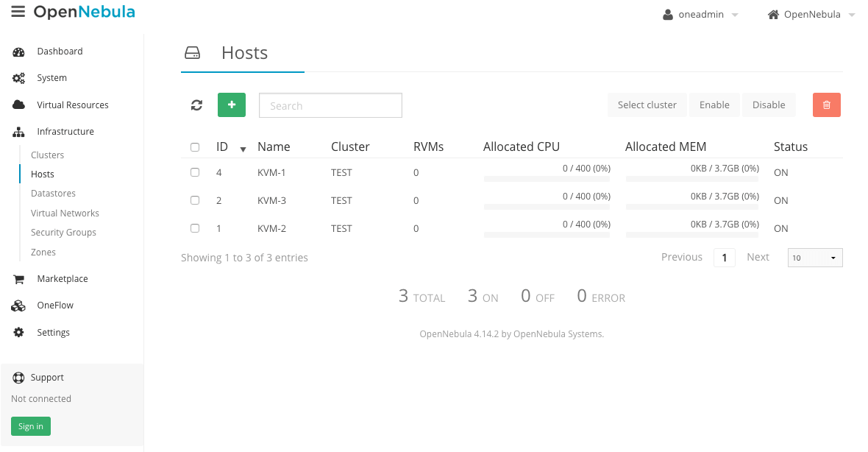This screenshot has width=868, height=452.
Task: Click the red trash delete button
Action: click(x=826, y=105)
